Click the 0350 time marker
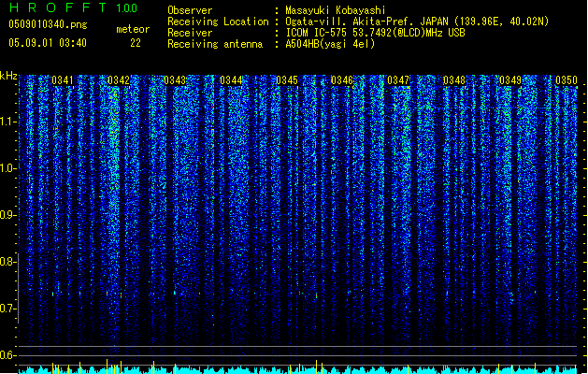 (566, 80)
